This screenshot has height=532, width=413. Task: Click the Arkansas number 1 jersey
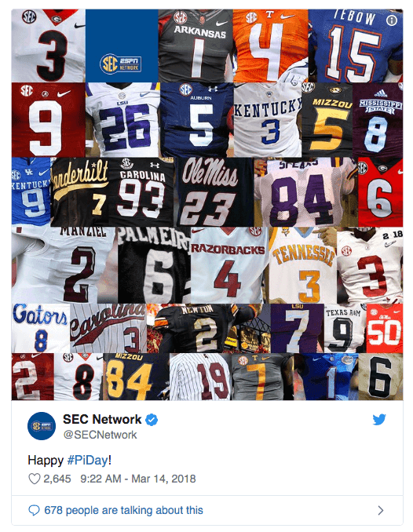(196, 46)
